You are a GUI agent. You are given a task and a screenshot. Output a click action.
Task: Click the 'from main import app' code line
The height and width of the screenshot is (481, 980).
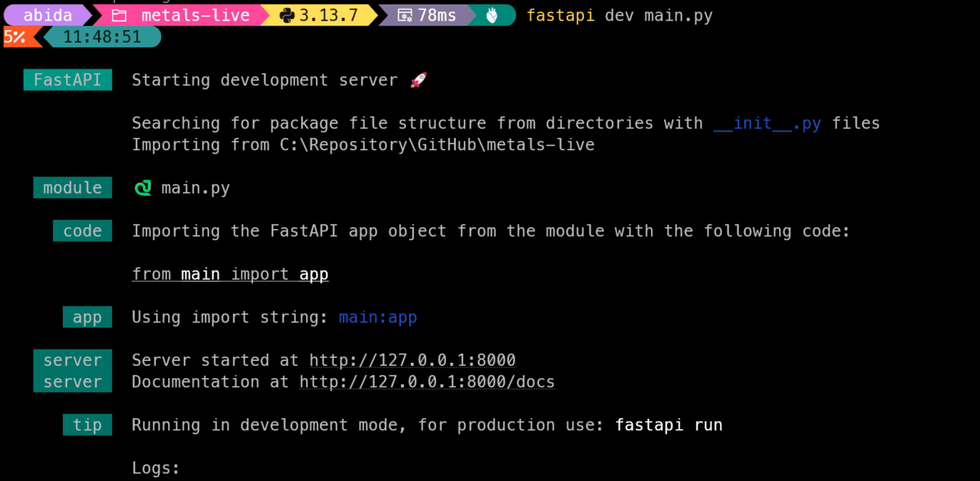tap(230, 274)
